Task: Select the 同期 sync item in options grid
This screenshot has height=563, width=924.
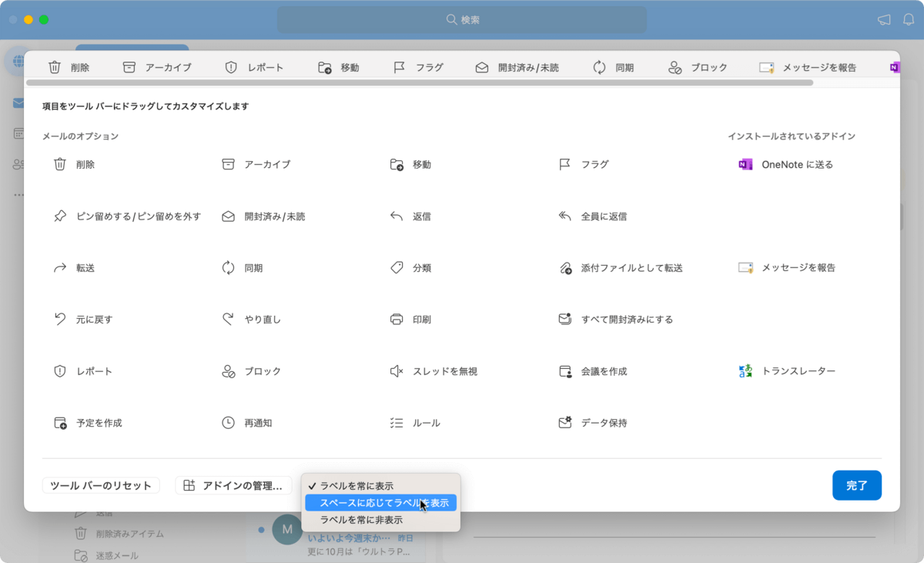Action: 242,268
